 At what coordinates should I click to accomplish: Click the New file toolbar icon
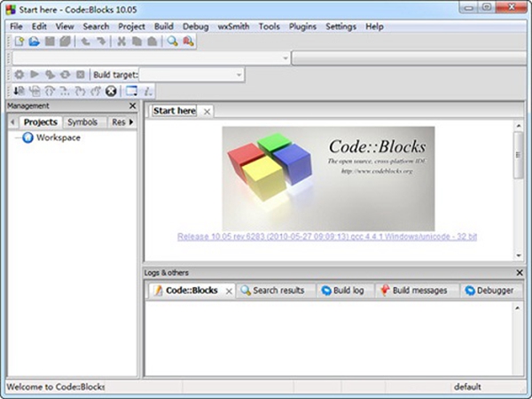point(20,42)
